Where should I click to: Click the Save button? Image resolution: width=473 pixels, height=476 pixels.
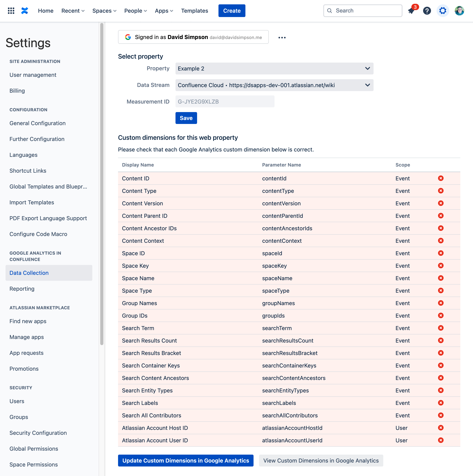coord(186,118)
